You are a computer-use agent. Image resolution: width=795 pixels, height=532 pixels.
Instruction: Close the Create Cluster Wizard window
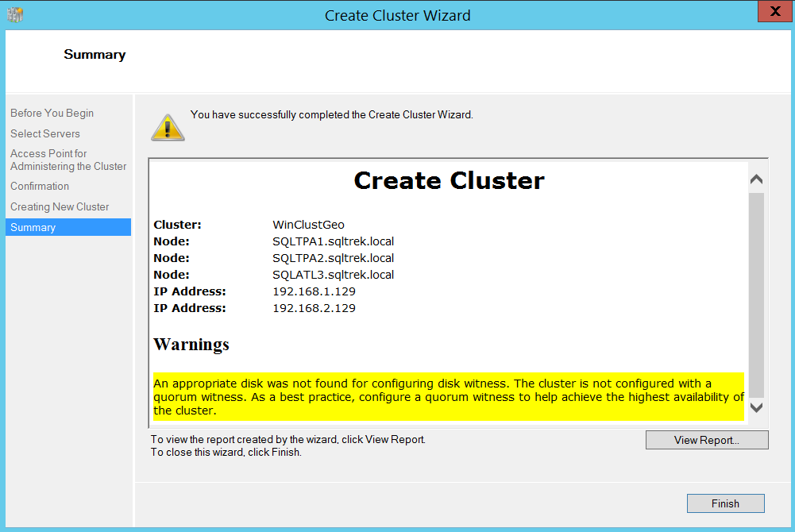[775, 11]
